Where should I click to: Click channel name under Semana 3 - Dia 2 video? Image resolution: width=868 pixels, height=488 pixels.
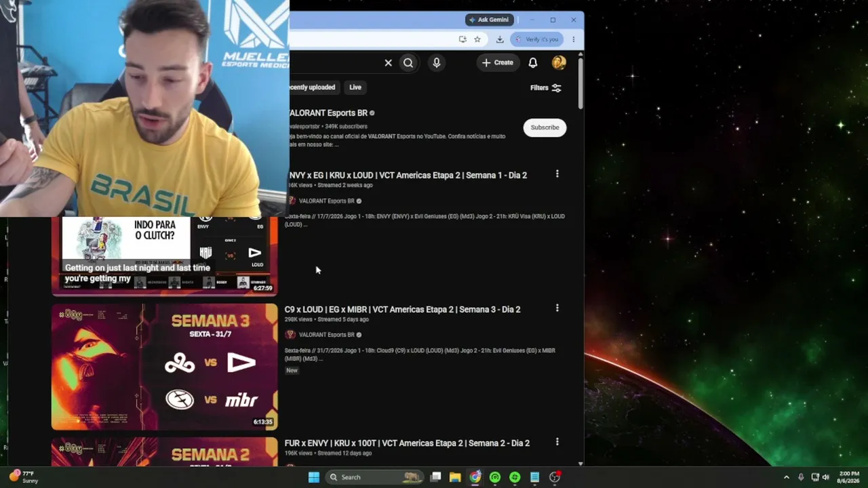click(327, 335)
